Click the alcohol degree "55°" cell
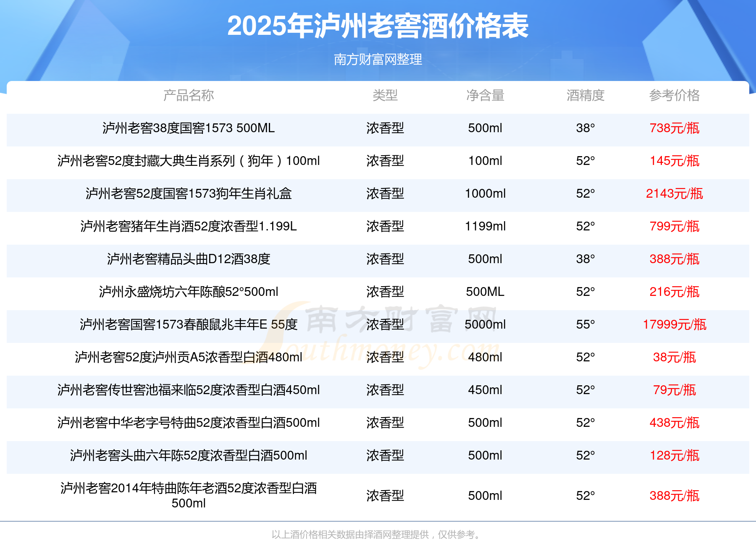Screen dimensions: 756x541 click(x=585, y=324)
